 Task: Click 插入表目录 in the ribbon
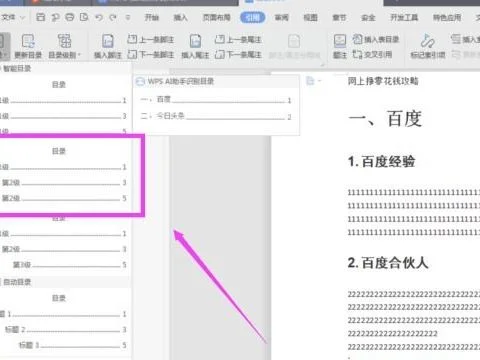coord(376,40)
